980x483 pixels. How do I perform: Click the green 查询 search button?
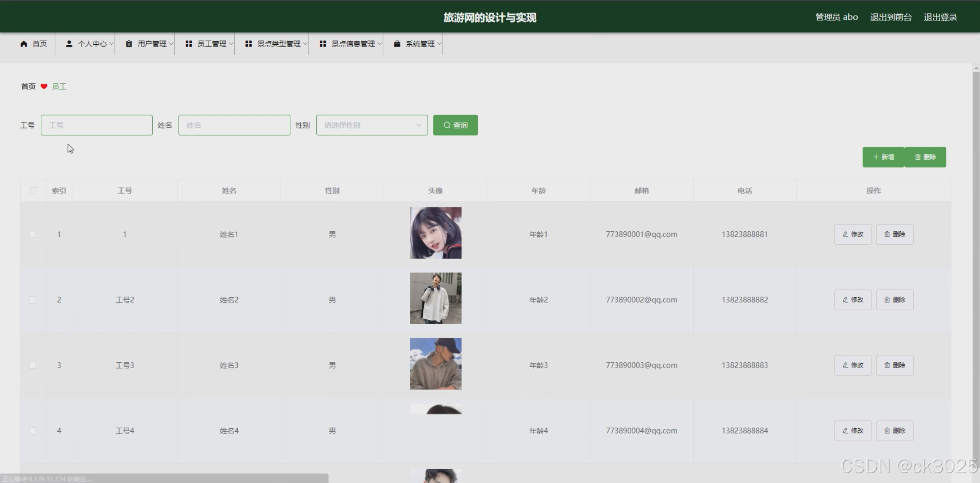pos(455,125)
